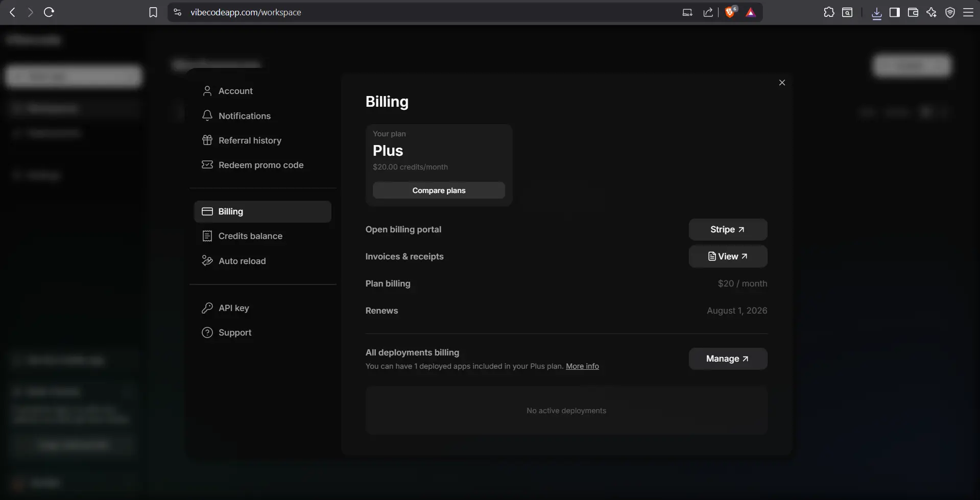
Task: Click the Billing heading
Action: pyautogui.click(x=387, y=102)
